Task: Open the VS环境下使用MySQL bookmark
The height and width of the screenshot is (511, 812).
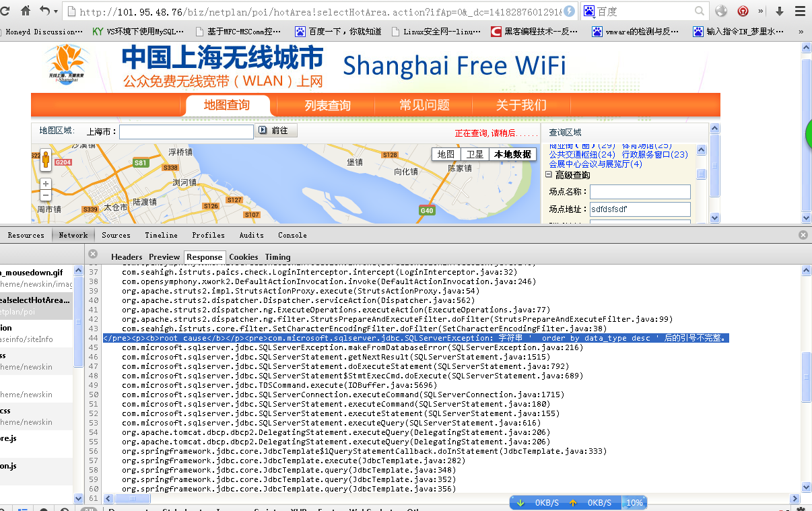Action: tap(137, 32)
